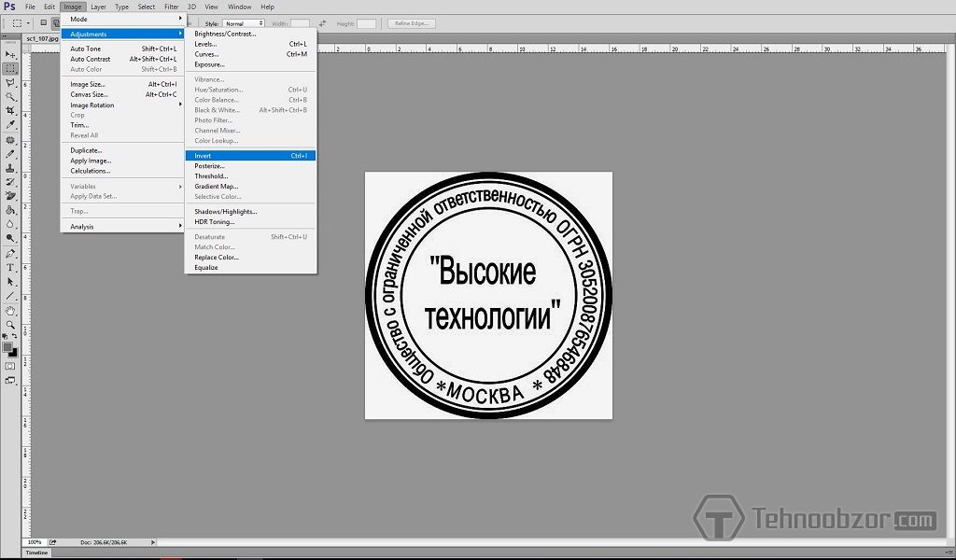Enable New Selection mode in options bar
956x560 pixels.
(43, 23)
